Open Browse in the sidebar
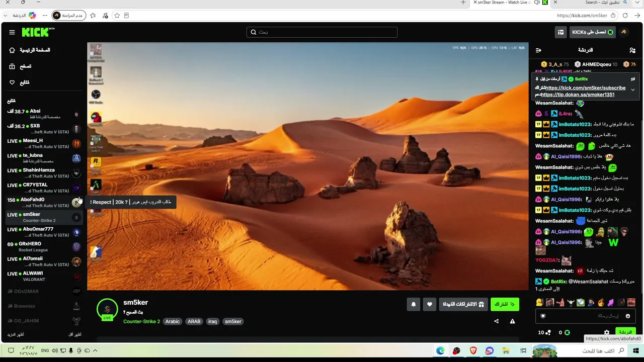644x362 pixels. 20,66
